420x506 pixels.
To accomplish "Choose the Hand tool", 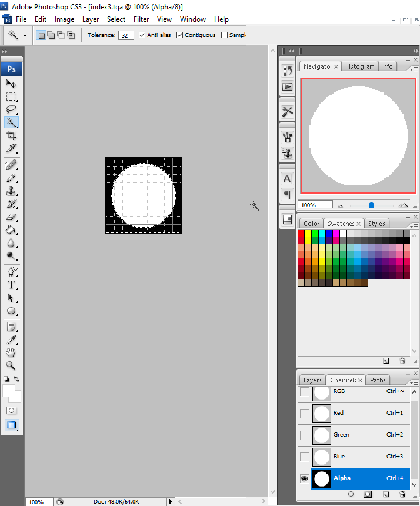I will 11,352.
